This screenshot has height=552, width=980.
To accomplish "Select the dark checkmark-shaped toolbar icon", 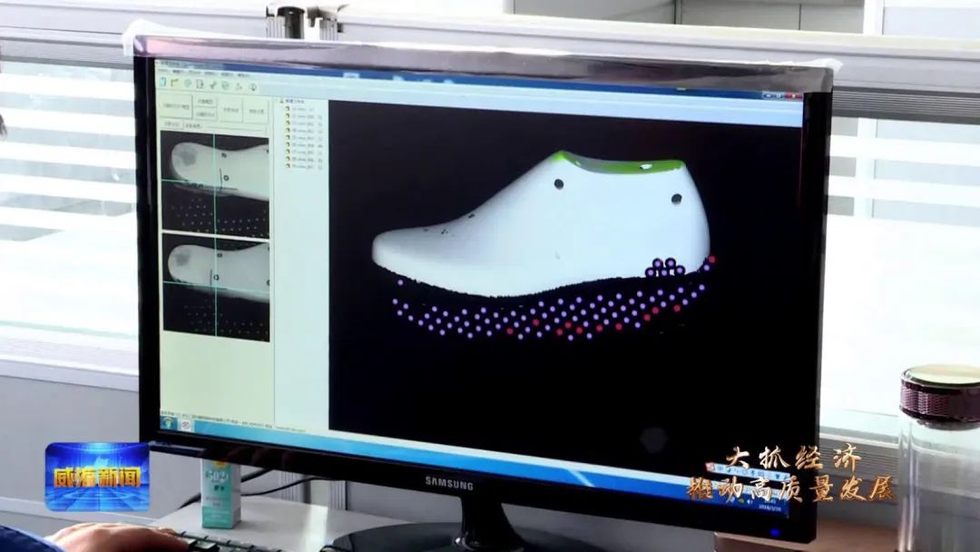I will tap(213, 84).
